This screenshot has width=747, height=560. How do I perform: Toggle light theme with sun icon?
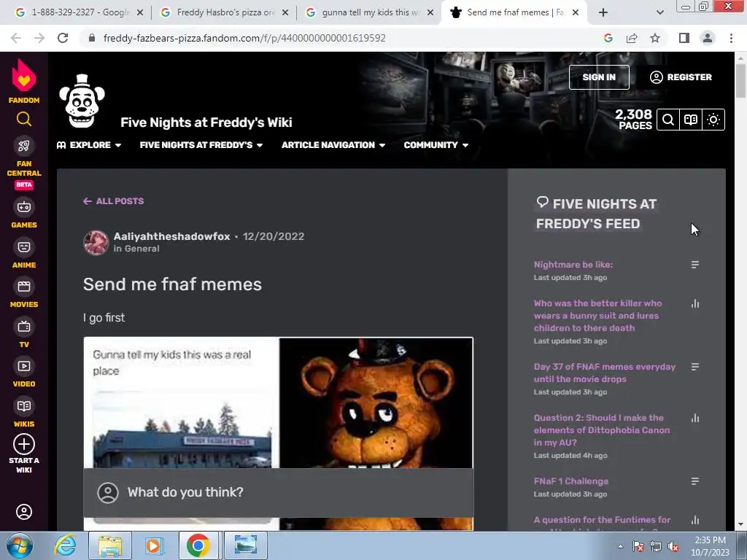(x=713, y=120)
